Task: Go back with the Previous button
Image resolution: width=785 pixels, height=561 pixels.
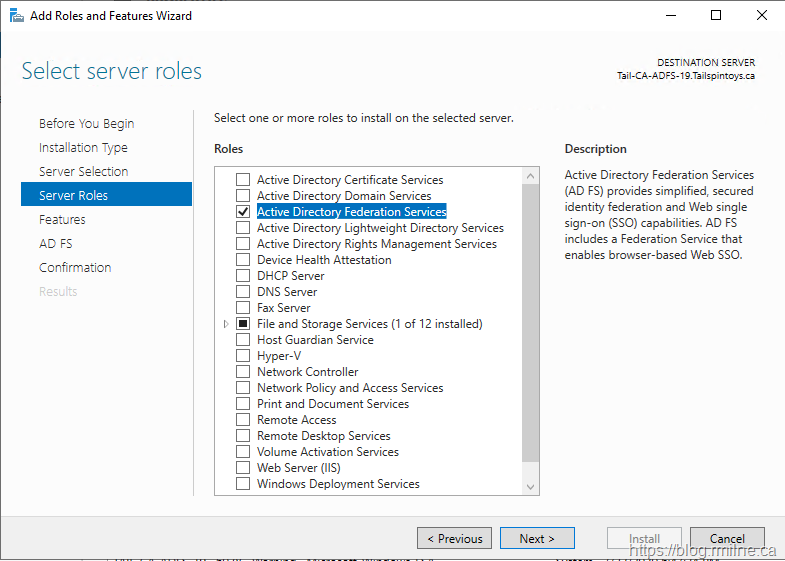Action: [x=454, y=538]
